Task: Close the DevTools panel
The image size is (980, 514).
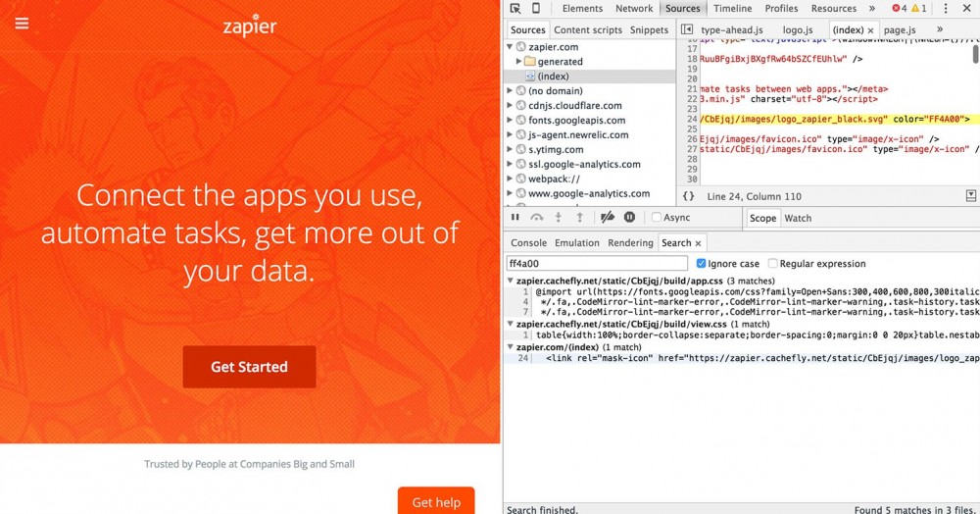Action: pos(966,8)
